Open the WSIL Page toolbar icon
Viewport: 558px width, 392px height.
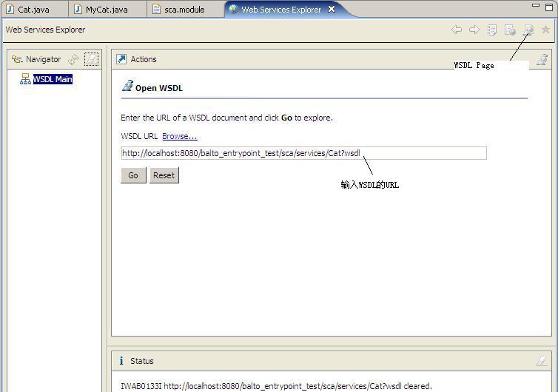pyautogui.click(x=510, y=30)
